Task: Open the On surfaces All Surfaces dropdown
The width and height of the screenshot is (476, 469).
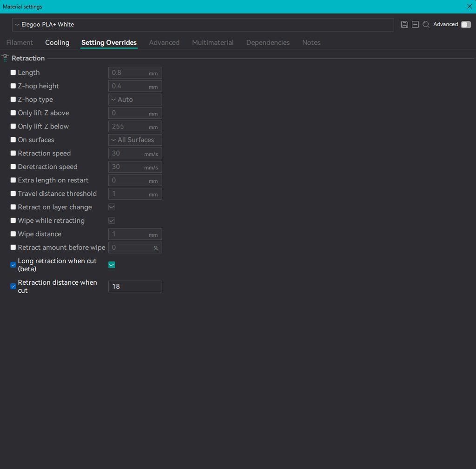Action: 135,140
